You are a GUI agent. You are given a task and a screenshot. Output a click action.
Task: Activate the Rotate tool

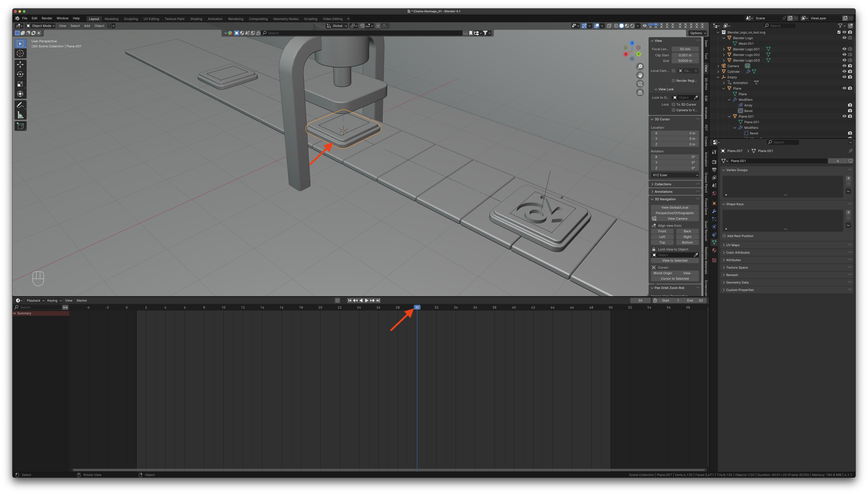[x=20, y=74]
